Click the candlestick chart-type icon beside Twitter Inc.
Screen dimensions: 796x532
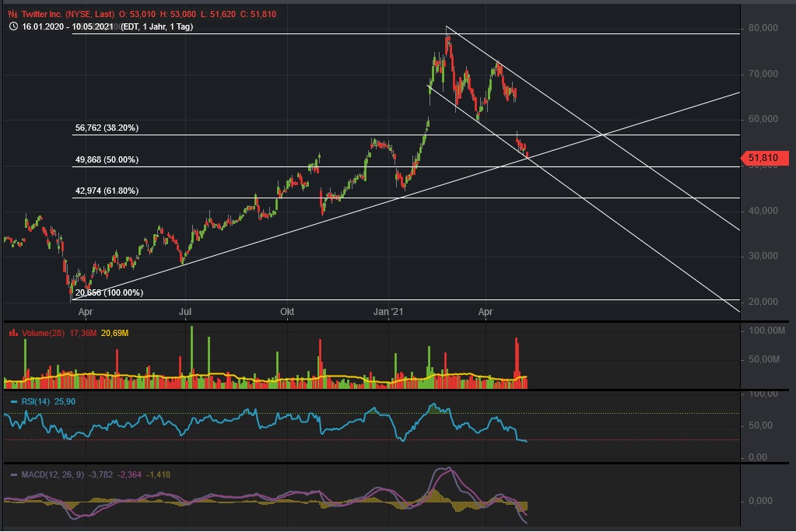pyautogui.click(x=13, y=14)
